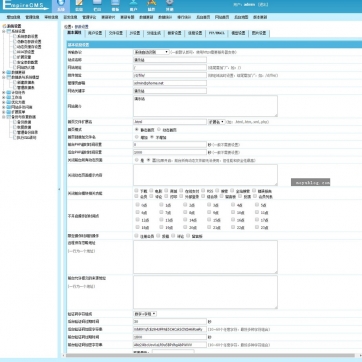Open the 插件 (Plugins) top navigation icon

tap(151, 6)
